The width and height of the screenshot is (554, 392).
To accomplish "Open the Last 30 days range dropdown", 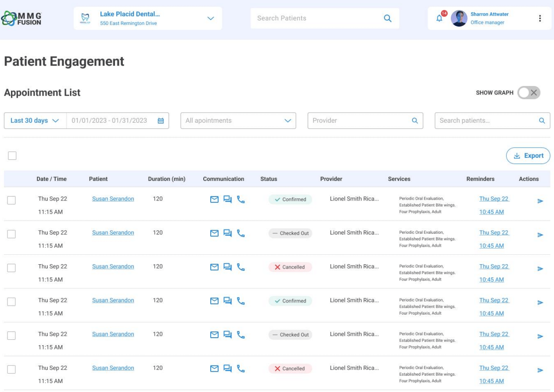I will (35, 121).
